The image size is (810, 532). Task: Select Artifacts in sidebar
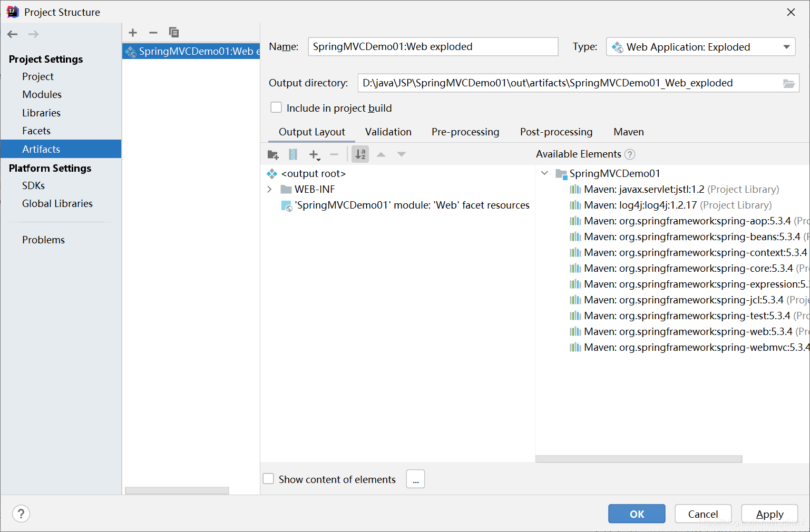click(x=61, y=149)
